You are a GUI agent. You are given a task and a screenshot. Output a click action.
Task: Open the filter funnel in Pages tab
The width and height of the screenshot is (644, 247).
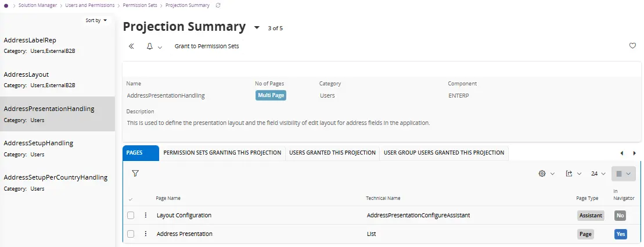pos(135,173)
